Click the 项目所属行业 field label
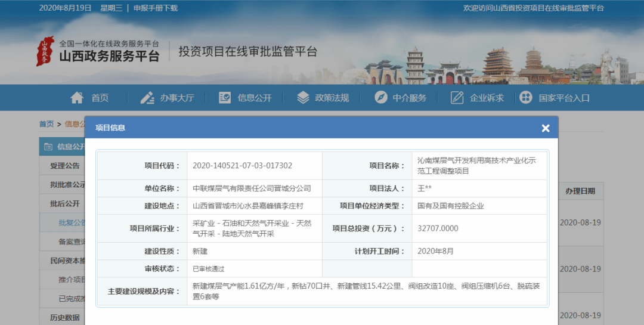The height and width of the screenshot is (325, 644). (155, 228)
